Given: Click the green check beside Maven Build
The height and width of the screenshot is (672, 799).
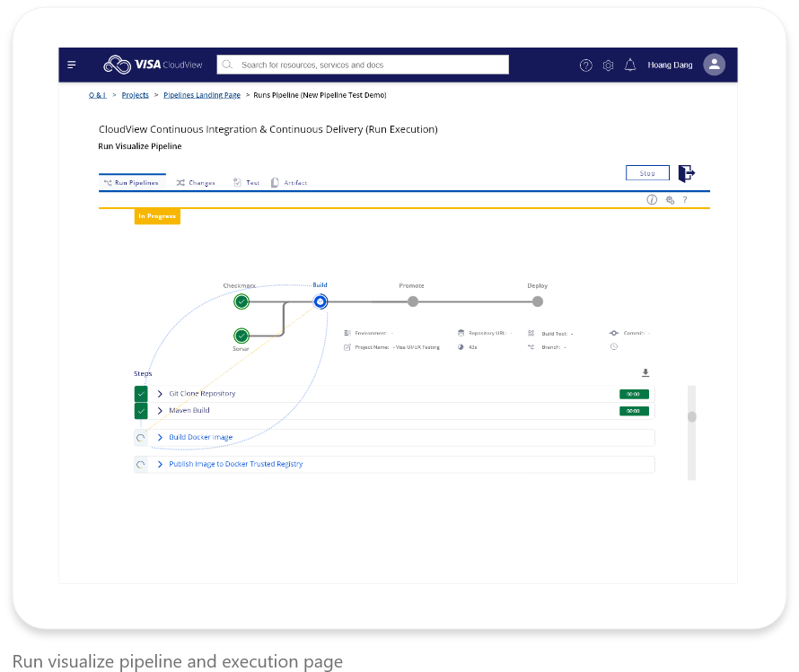Looking at the screenshot, I should pyautogui.click(x=141, y=410).
